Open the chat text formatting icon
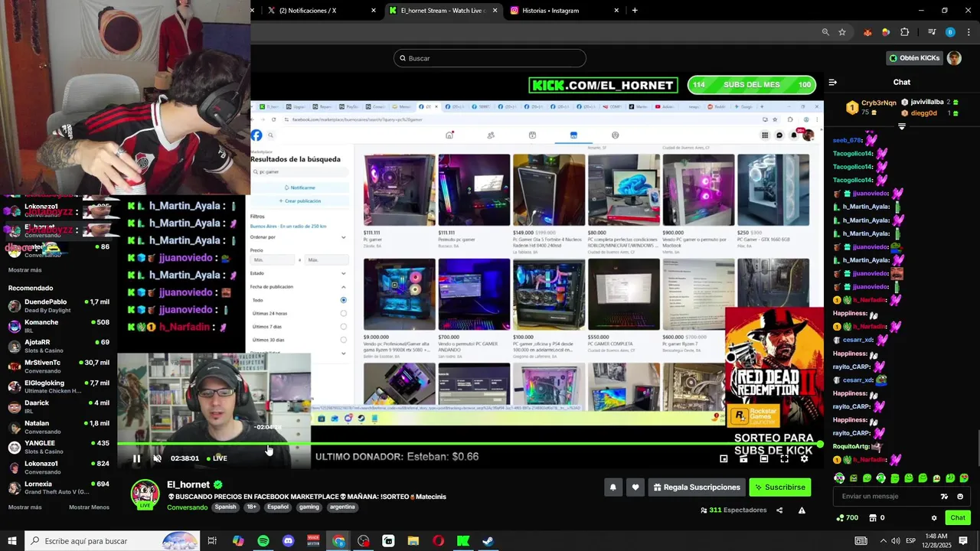The image size is (980, 551). (x=944, y=496)
